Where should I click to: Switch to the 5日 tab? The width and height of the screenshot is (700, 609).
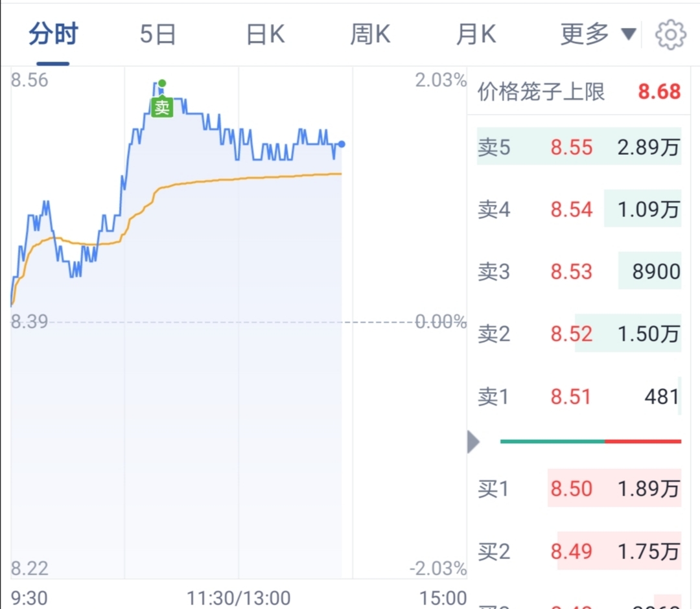click(158, 34)
